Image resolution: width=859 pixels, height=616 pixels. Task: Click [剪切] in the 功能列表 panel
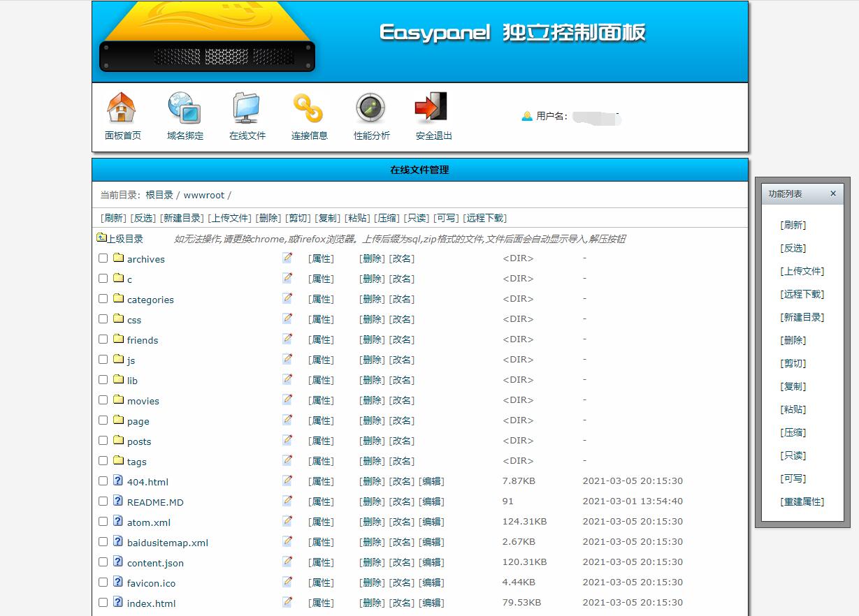[x=793, y=363]
